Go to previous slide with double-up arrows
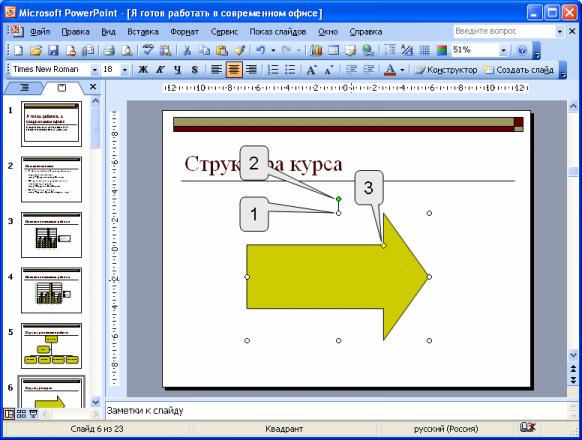This screenshot has height=440, width=582. click(x=573, y=369)
